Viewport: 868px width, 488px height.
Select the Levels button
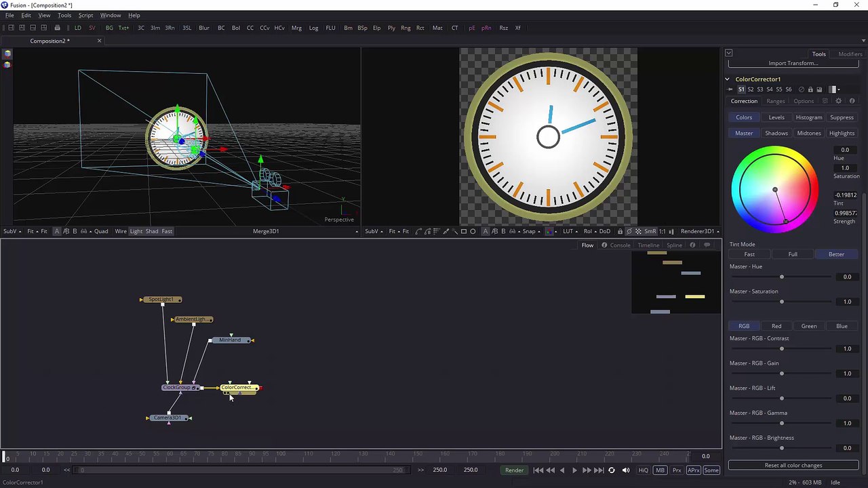pos(776,117)
